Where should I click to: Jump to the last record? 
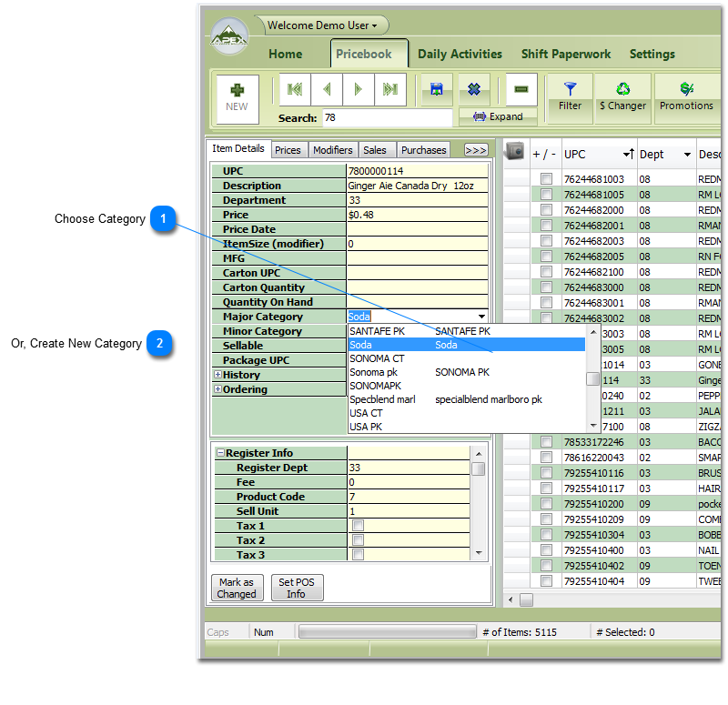(x=389, y=89)
